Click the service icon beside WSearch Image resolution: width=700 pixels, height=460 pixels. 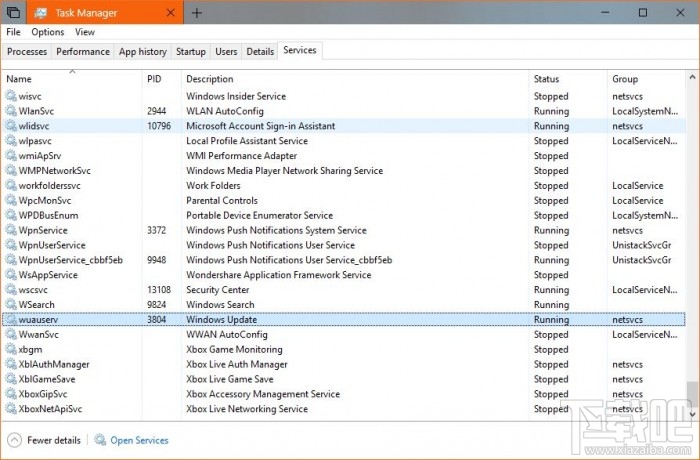pos(11,305)
